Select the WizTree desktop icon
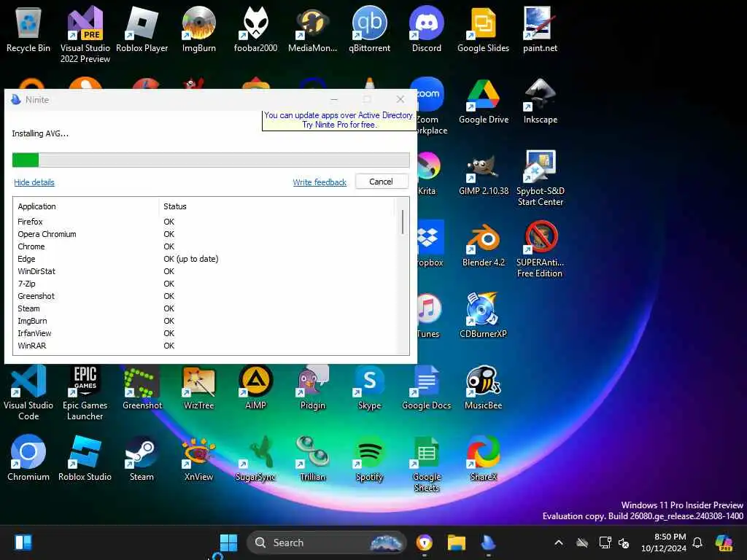The height and width of the screenshot is (560, 747). tap(198, 386)
